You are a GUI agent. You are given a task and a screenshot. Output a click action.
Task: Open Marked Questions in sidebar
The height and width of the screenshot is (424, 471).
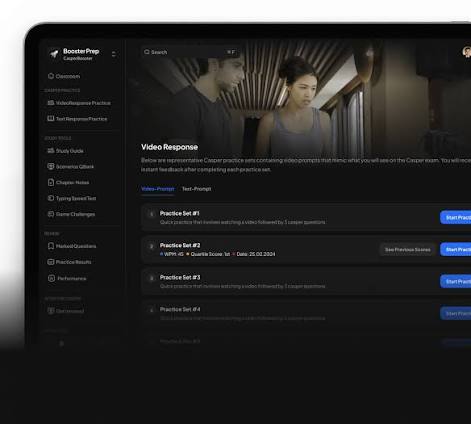(72, 246)
